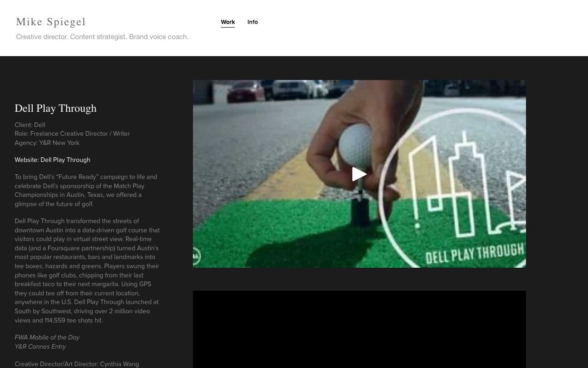Open the Work menu tab
588x368 pixels.
228,22
